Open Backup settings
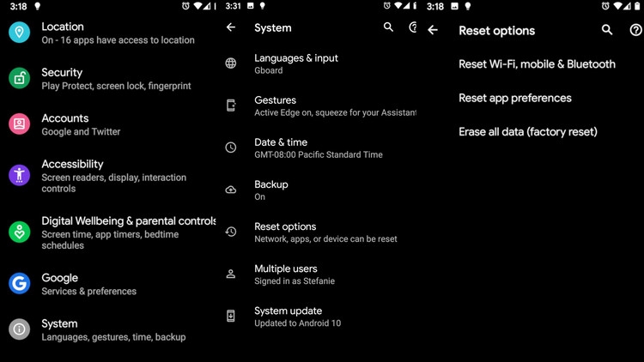 [x=320, y=190]
